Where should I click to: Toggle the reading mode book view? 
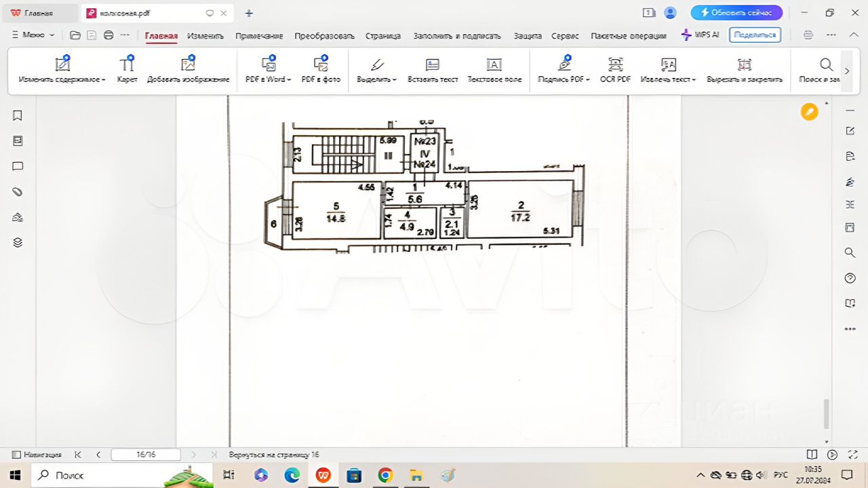812,455
